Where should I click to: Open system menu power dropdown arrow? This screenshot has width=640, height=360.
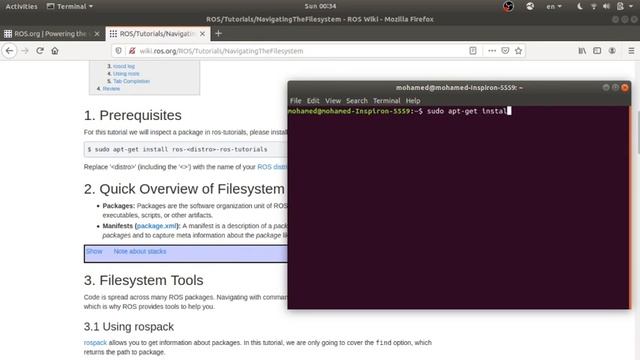point(631,7)
